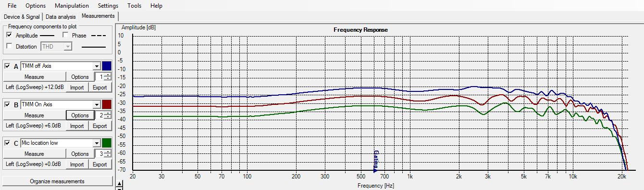Uncheck measurement B visibility checkbox
This screenshot has height=190, width=644.
[7, 104]
